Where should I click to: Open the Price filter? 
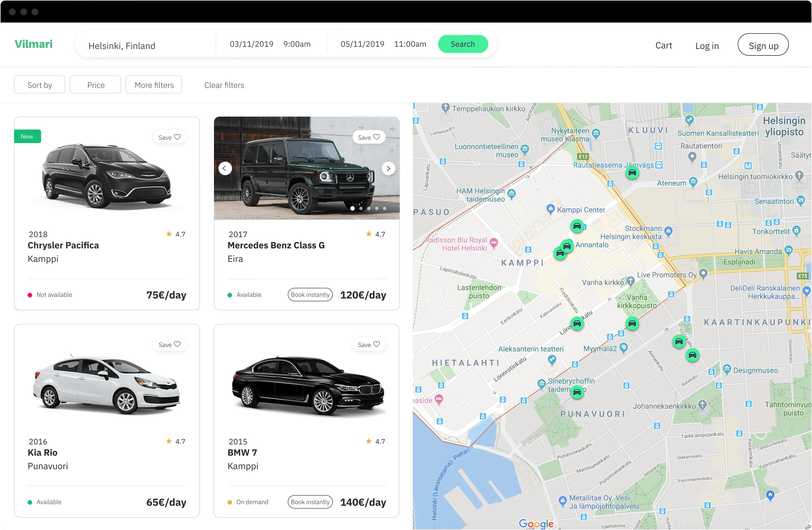click(x=95, y=85)
